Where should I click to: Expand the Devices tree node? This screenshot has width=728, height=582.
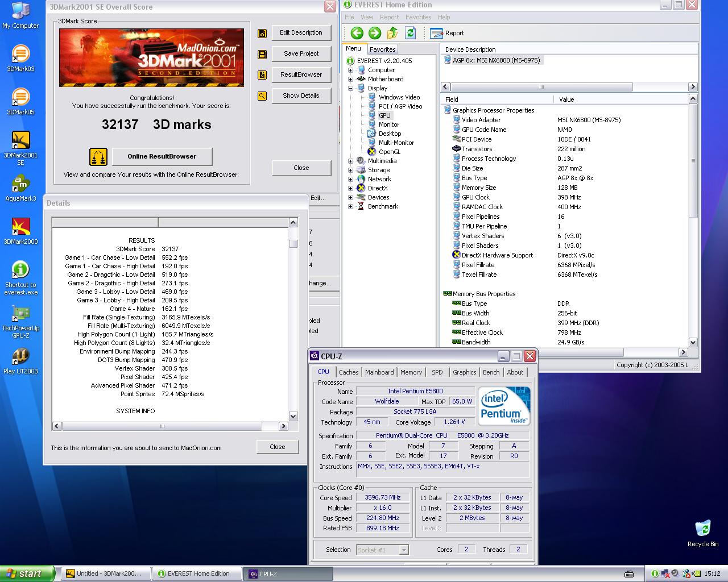pyautogui.click(x=350, y=197)
